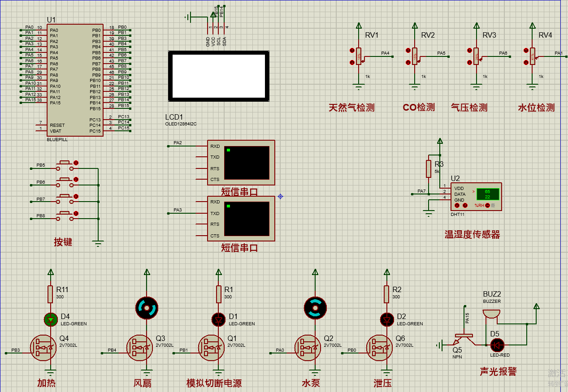Toggle the latch dot on the PB7 push button

[x=76, y=196]
